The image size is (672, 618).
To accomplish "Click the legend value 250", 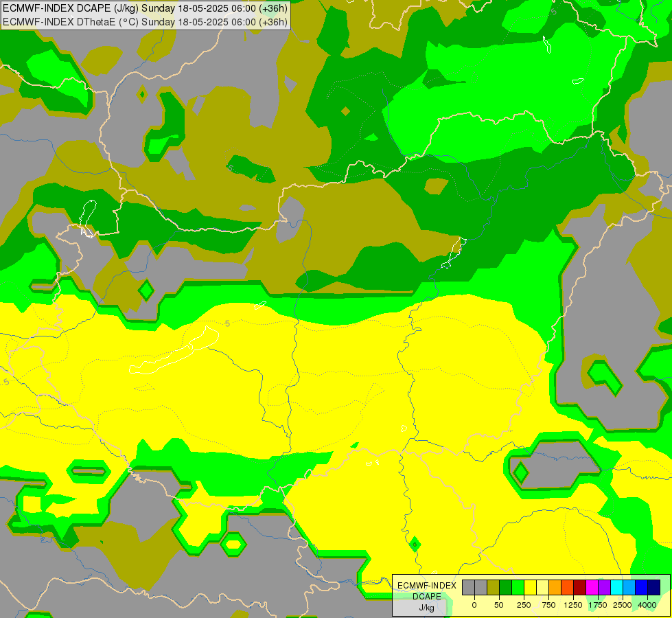I will (x=524, y=605).
